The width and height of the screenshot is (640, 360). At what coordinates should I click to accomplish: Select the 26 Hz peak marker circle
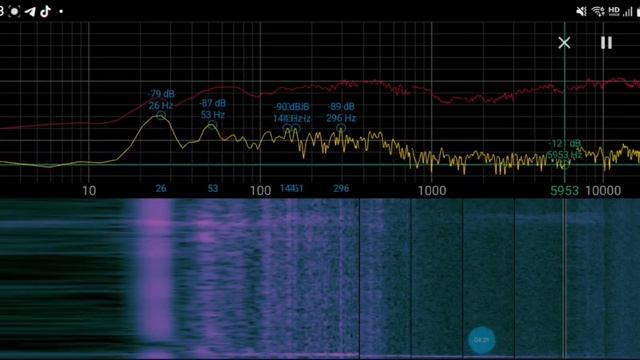coord(161,116)
